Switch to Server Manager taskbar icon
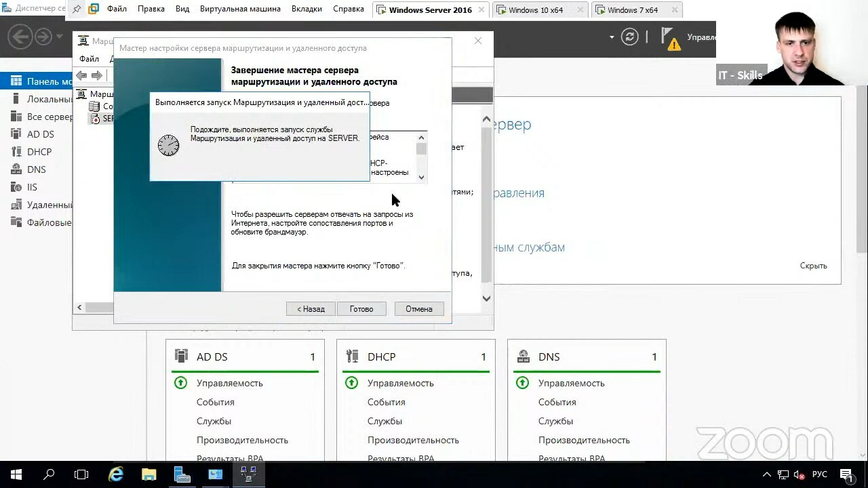This screenshot has width=868, height=488. (182, 474)
